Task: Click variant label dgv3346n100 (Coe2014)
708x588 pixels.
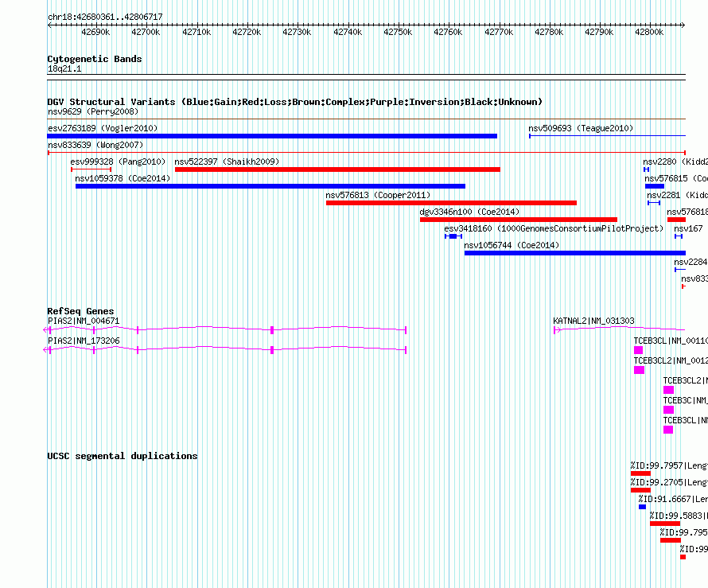Action: click(x=469, y=212)
